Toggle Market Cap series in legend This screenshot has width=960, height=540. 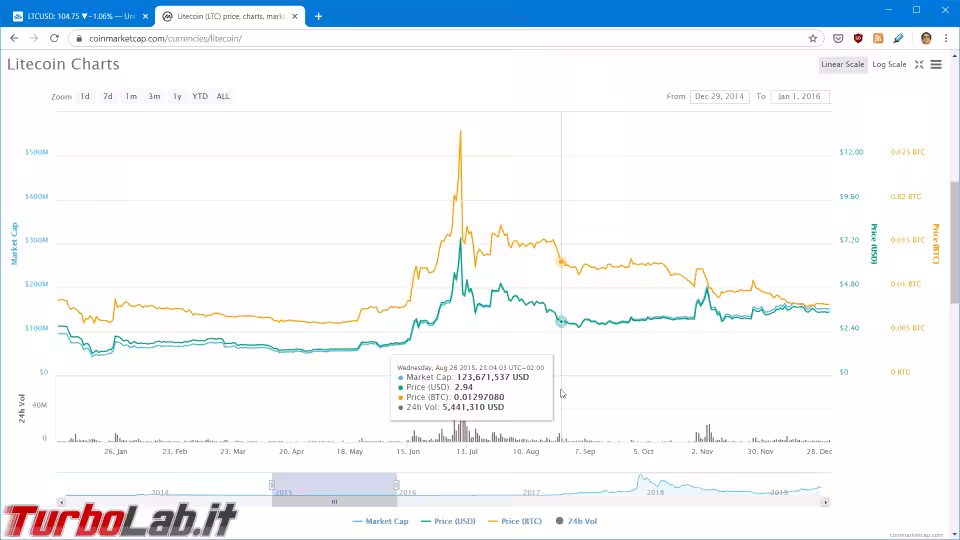[380, 521]
